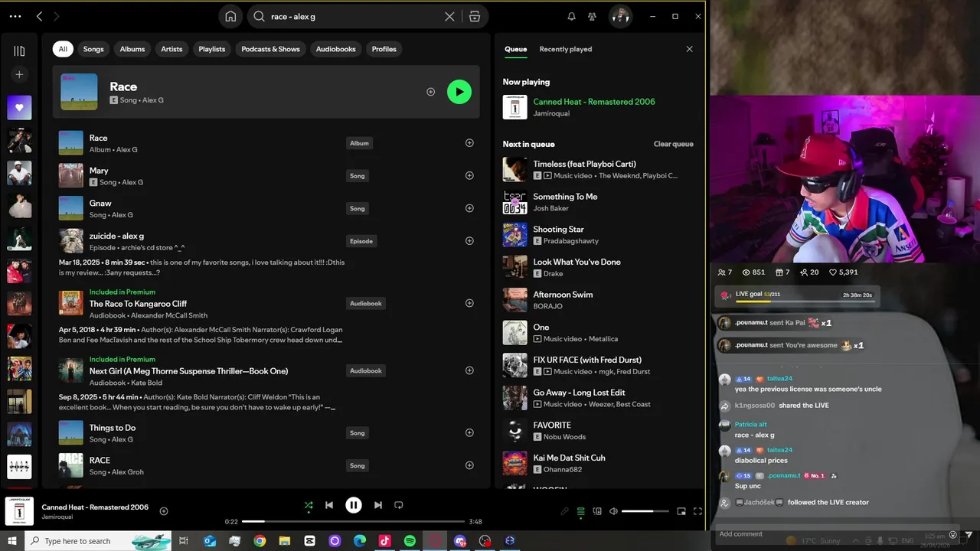Switch to the Recently played tab
The image size is (980, 551).
click(x=566, y=49)
